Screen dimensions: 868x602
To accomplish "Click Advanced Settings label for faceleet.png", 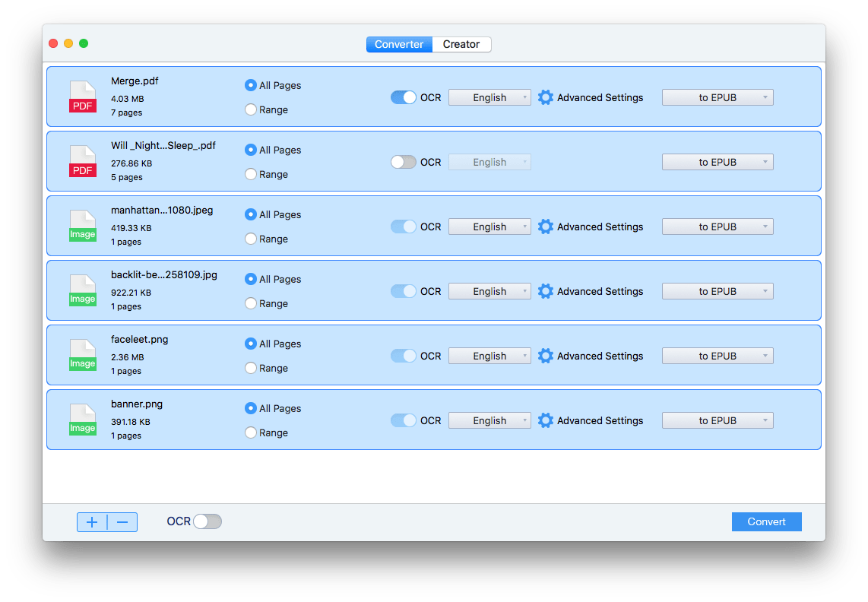I will click(600, 356).
